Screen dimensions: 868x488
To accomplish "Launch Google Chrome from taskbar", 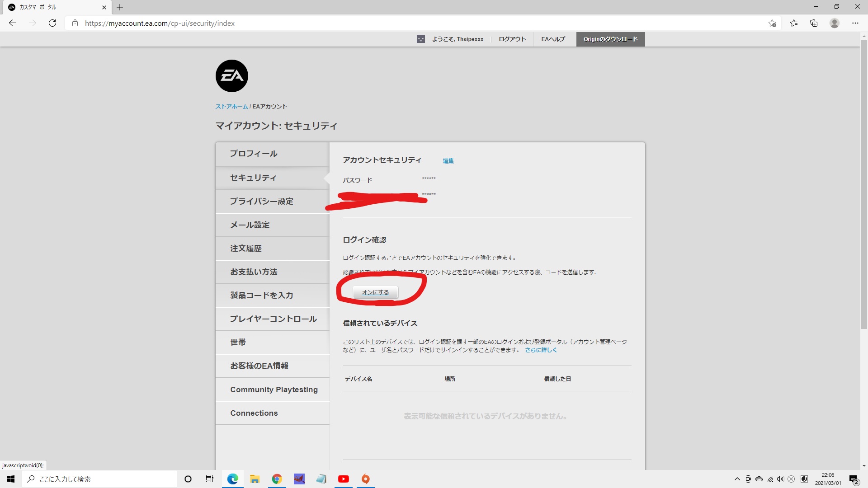I will click(277, 479).
